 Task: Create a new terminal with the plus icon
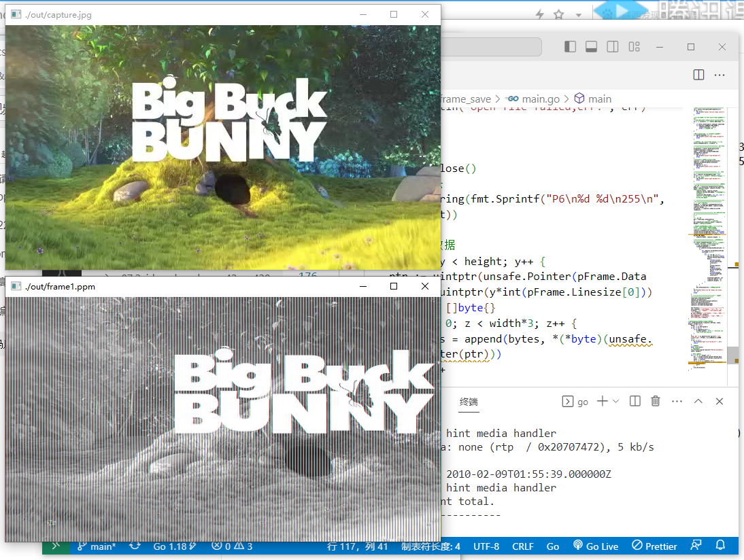click(x=602, y=401)
